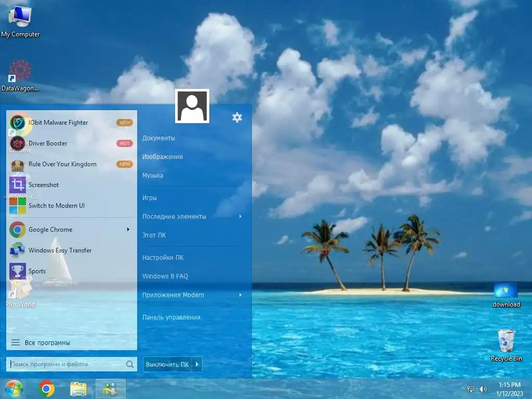Open Rule Over Your Kingdom game icon
Image resolution: width=532 pixels, height=399 pixels.
point(17,164)
